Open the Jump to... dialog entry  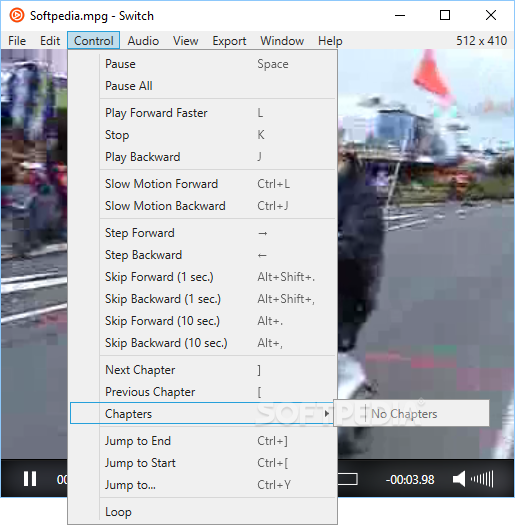tap(203, 485)
